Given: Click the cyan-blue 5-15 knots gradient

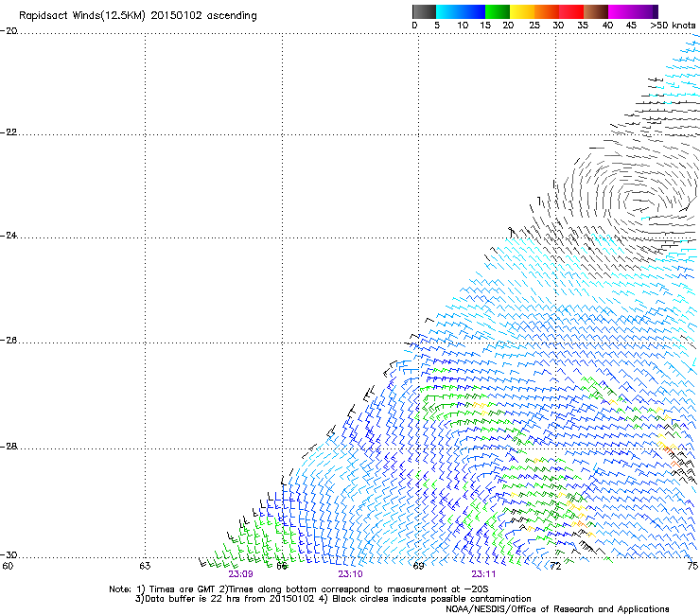Looking at the screenshot, I should coord(461,11).
